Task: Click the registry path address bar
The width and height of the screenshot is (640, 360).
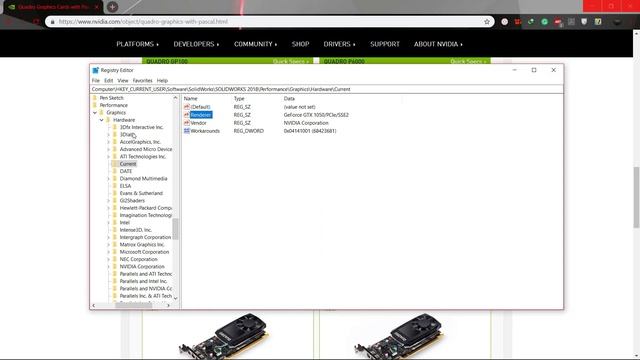Action: (327, 89)
